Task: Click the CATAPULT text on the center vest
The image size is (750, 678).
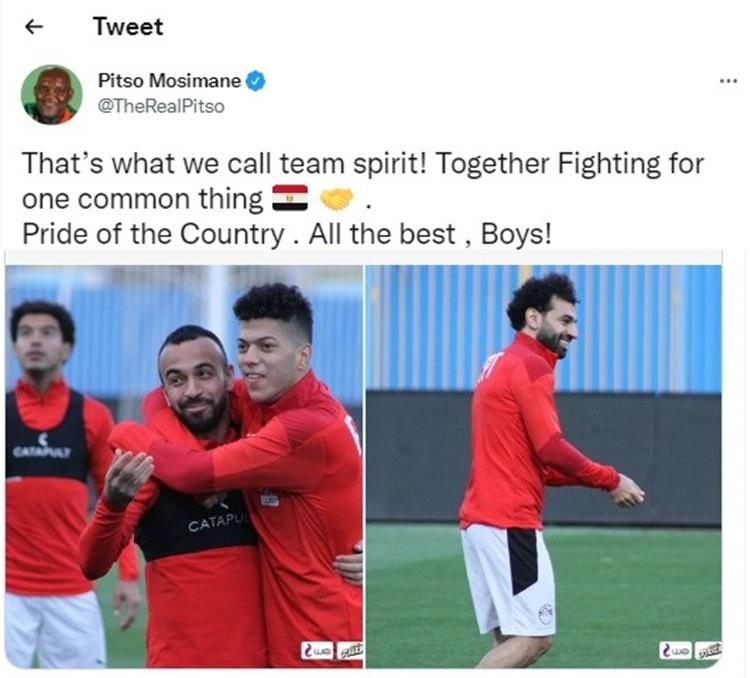Action: [x=216, y=523]
